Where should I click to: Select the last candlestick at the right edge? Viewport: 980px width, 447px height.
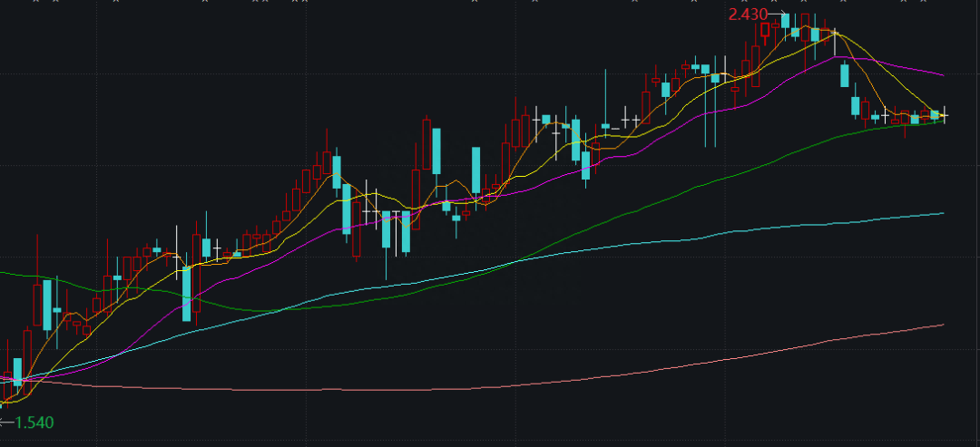tap(945, 115)
